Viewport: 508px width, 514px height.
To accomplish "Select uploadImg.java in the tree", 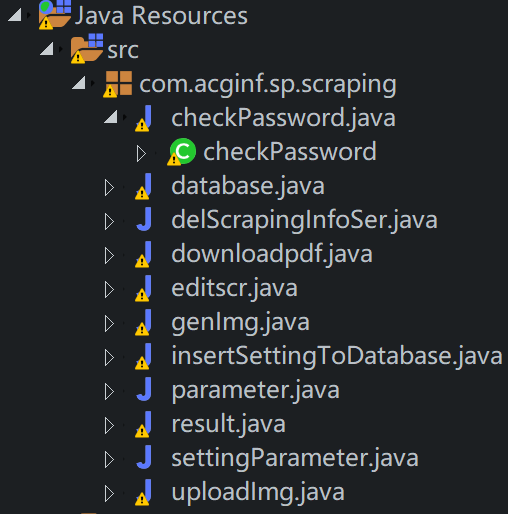I will [x=258, y=492].
